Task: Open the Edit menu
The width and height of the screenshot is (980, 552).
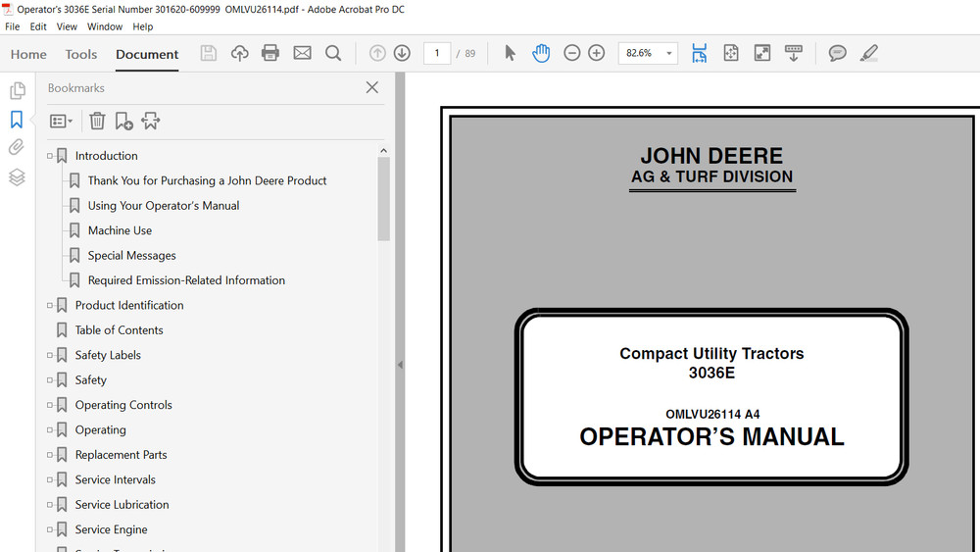Action: pos(38,26)
